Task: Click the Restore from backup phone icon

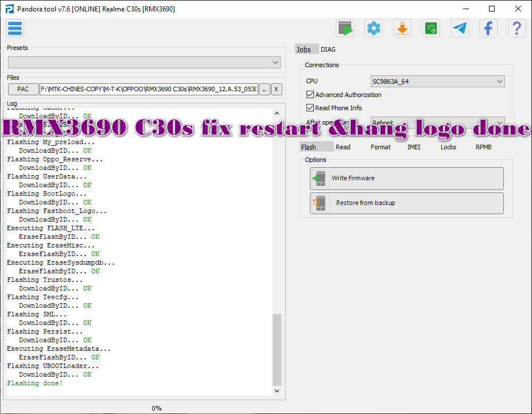Action: pos(320,203)
